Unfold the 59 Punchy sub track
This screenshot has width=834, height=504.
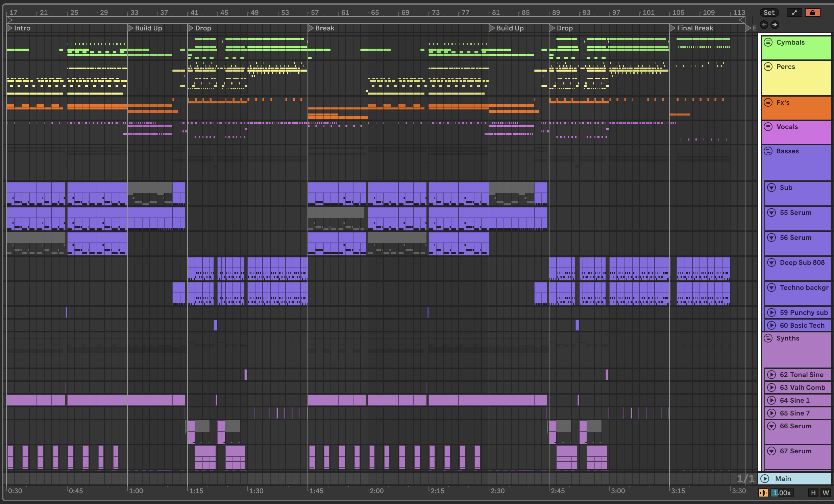[771, 312]
